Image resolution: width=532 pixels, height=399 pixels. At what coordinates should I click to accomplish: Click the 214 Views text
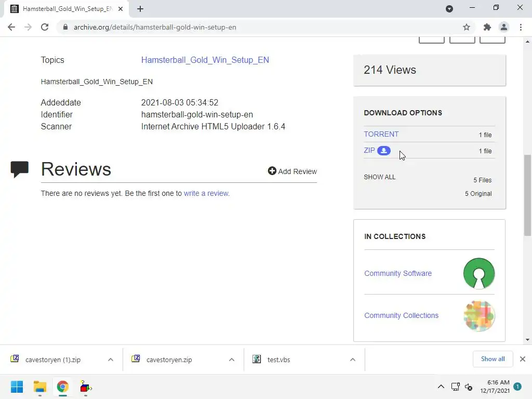(x=390, y=70)
